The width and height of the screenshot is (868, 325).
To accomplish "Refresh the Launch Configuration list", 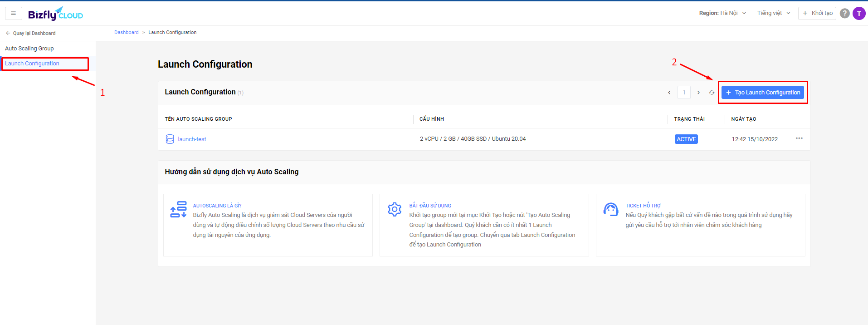I will pyautogui.click(x=712, y=93).
